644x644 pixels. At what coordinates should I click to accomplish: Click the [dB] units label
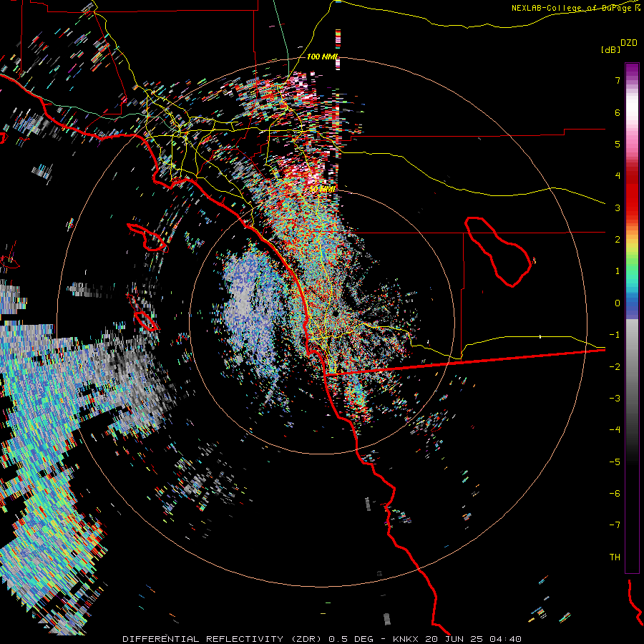point(611,49)
